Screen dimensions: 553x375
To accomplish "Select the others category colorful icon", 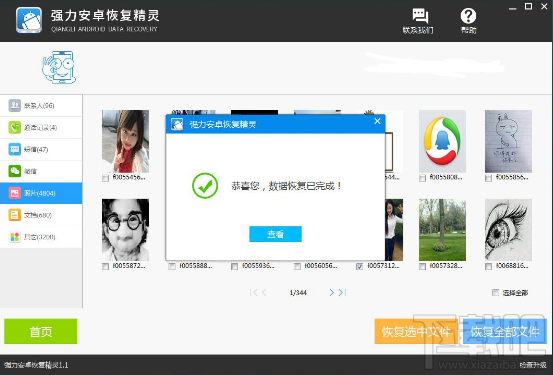I will point(14,237).
